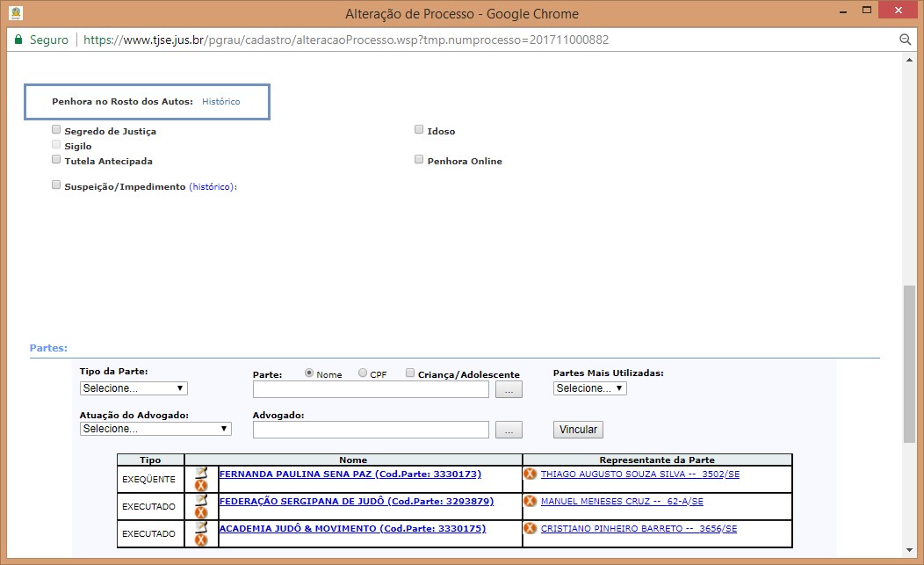Check the Idoso option
This screenshot has width=924, height=565.
[419, 130]
